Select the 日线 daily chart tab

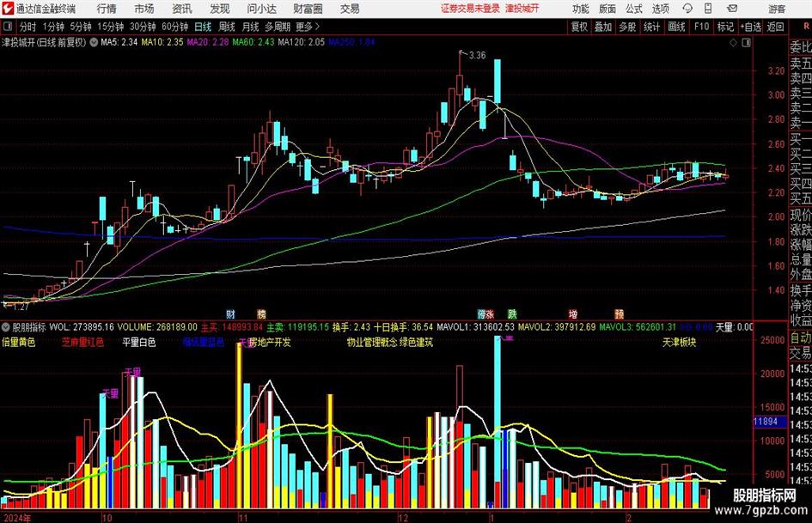pos(203,27)
